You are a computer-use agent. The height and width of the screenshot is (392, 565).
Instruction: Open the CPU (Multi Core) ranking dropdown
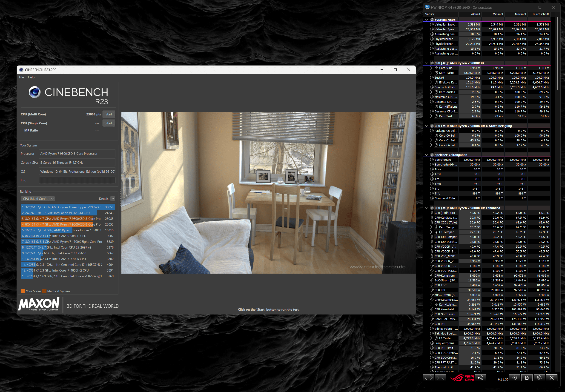point(37,198)
